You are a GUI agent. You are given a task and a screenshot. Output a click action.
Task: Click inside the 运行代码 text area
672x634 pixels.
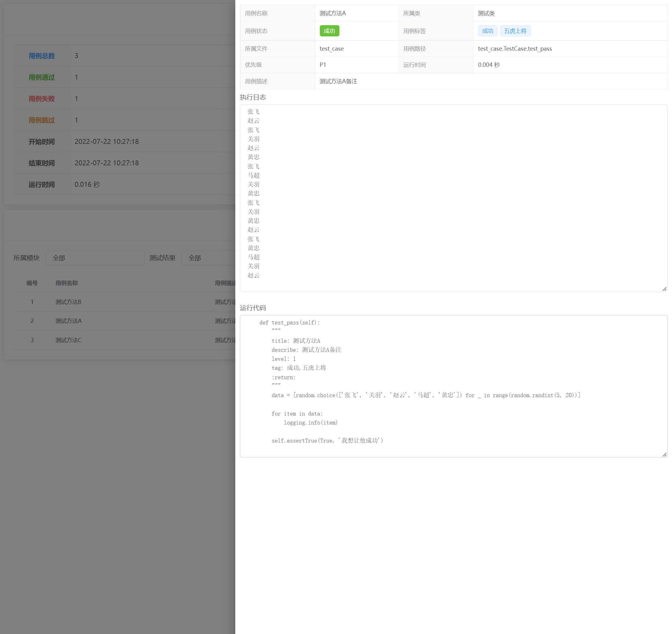pyautogui.click(x=453, y=386)
